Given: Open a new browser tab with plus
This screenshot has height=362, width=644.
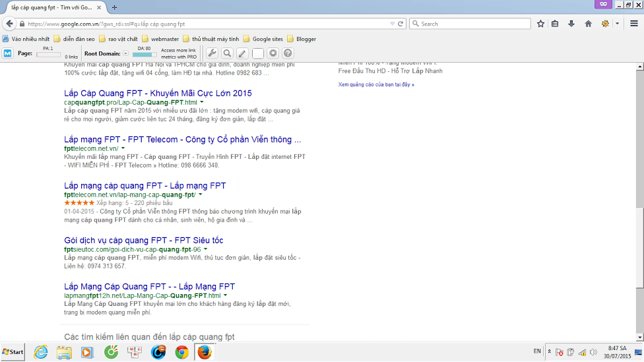Looking at the screenshot, I should click(x=115, y=7).
